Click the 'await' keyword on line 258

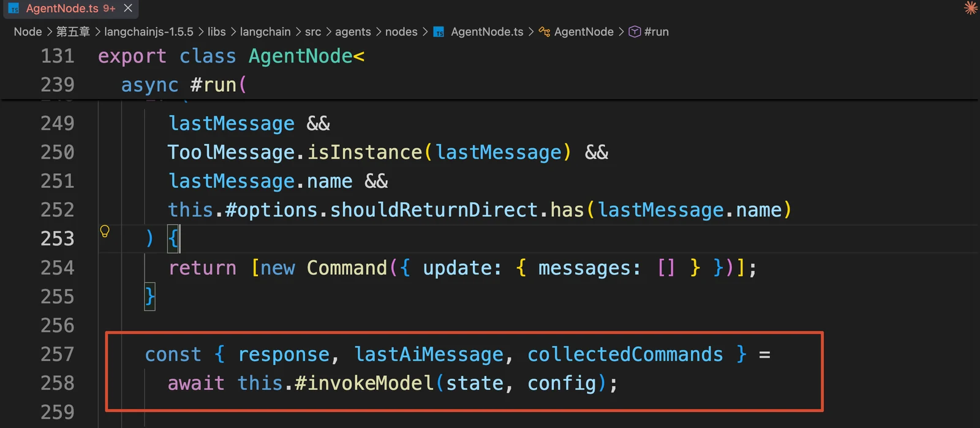(197, 383)
